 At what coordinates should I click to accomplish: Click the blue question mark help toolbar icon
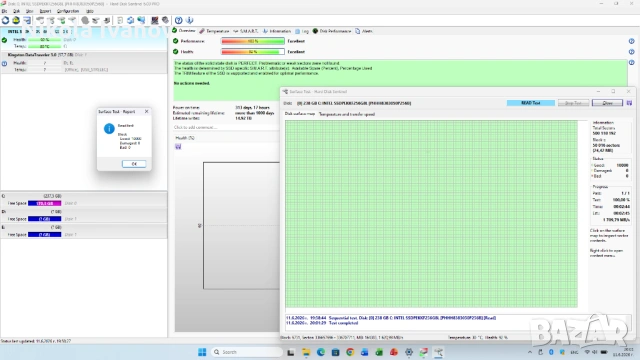coord(179,20)
